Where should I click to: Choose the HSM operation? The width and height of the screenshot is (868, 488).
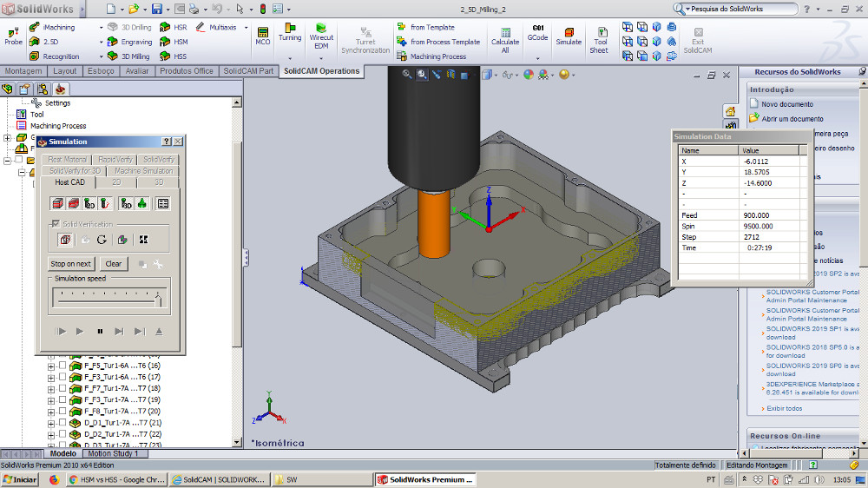click(174, 42)
